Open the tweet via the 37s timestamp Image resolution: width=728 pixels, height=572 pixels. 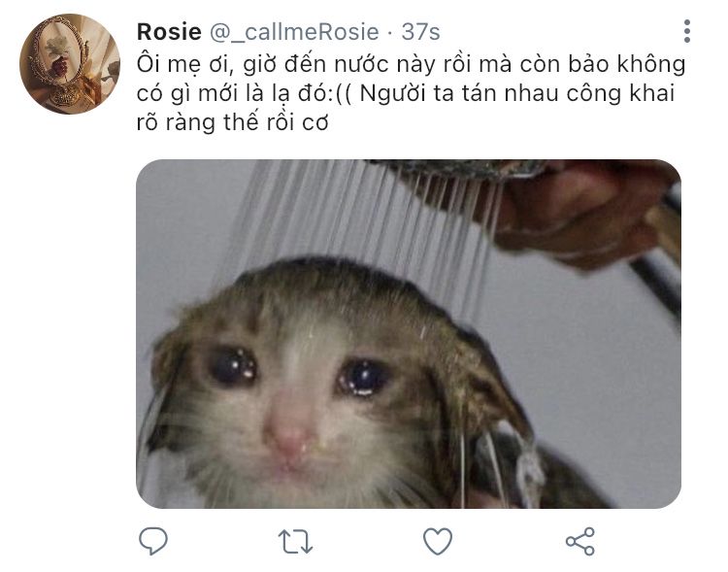coord(420,32)
